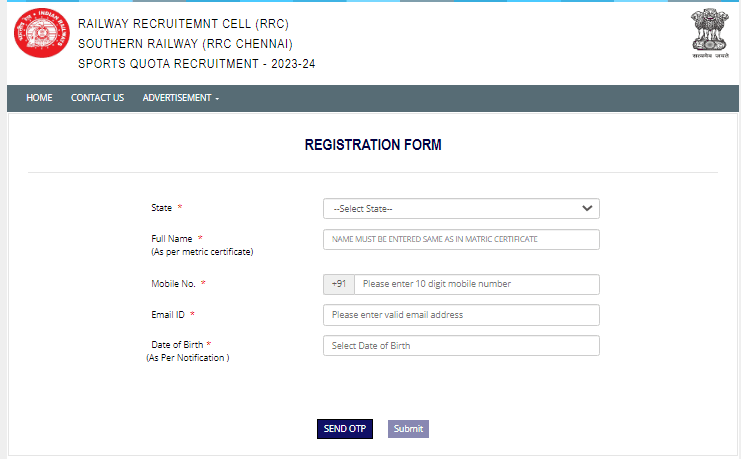Open the Select Date of Birth field
Screen dimensions: 741x459
pos(461,346)
